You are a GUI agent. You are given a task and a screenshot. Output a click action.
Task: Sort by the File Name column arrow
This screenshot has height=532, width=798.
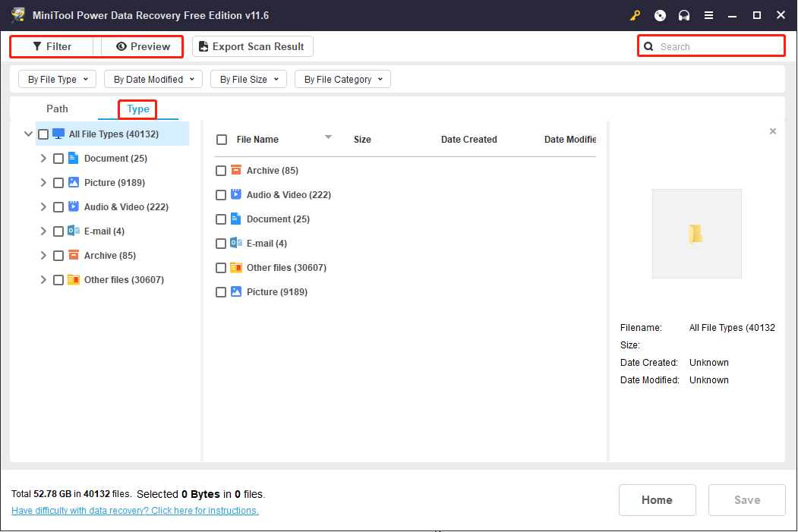click(328, 138)
